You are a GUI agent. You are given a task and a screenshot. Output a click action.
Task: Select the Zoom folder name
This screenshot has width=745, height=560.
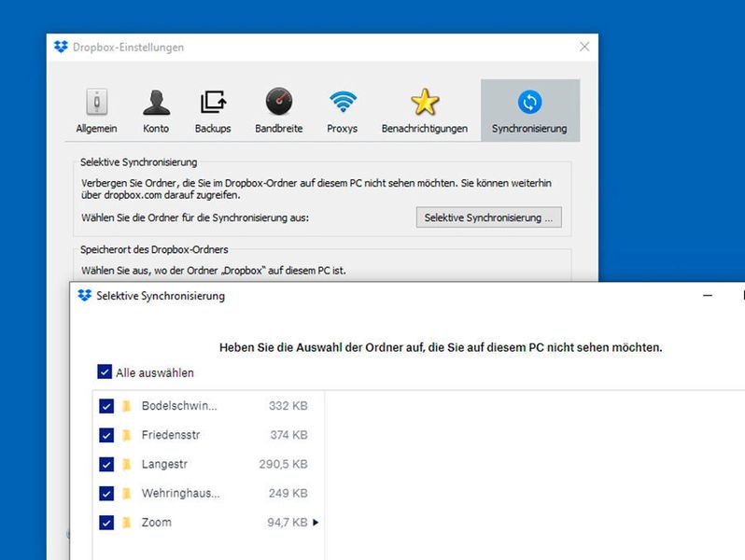click(156, 522)
